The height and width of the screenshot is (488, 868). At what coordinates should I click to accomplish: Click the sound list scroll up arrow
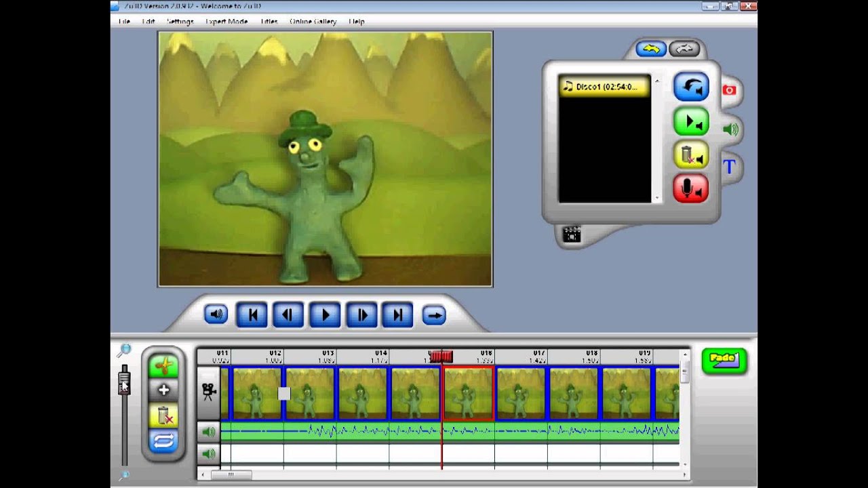tap(656, 81)
